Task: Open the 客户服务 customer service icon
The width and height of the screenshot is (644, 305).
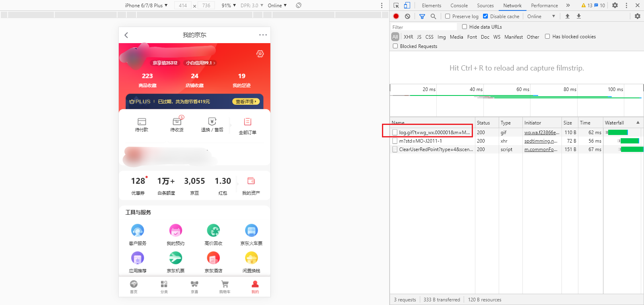Action: (x=138, y=231)
